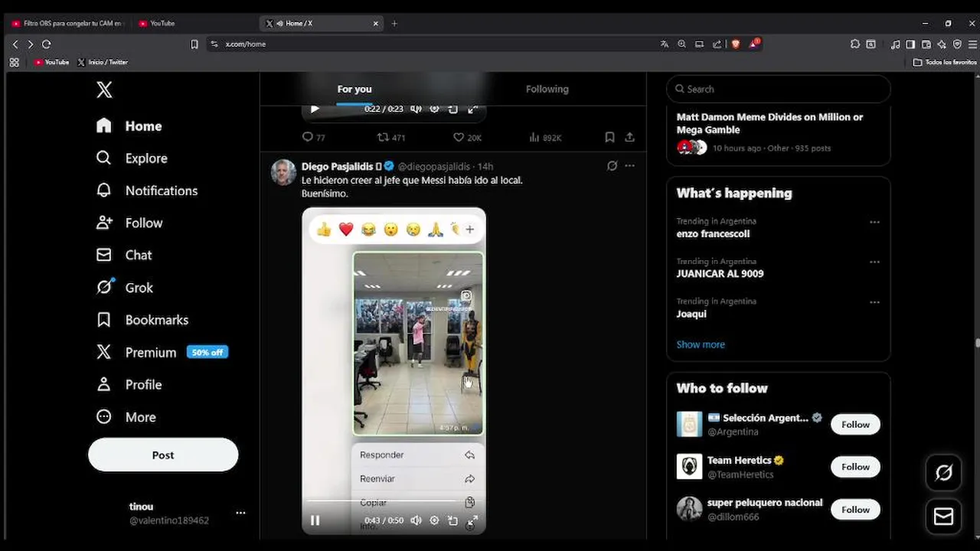Click the Post button

163,455
